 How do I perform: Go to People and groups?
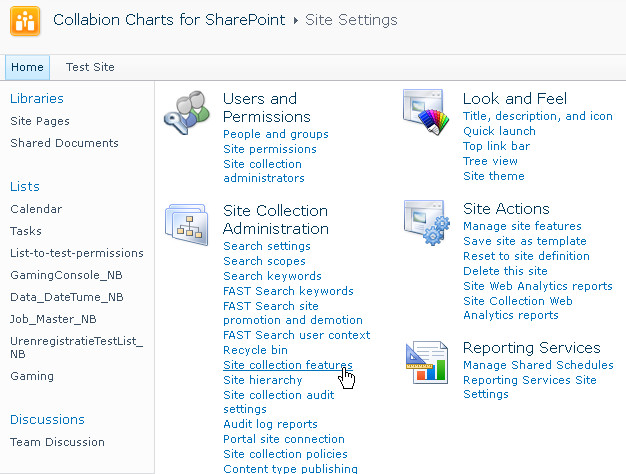coord(275,134)
